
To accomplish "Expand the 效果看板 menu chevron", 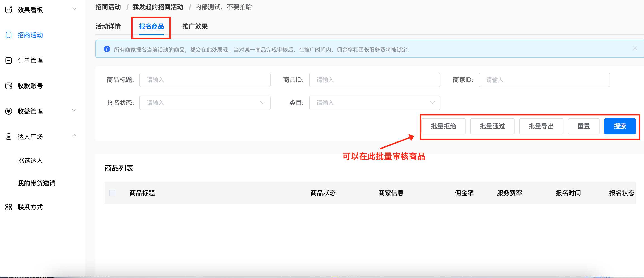I will 74,9.
